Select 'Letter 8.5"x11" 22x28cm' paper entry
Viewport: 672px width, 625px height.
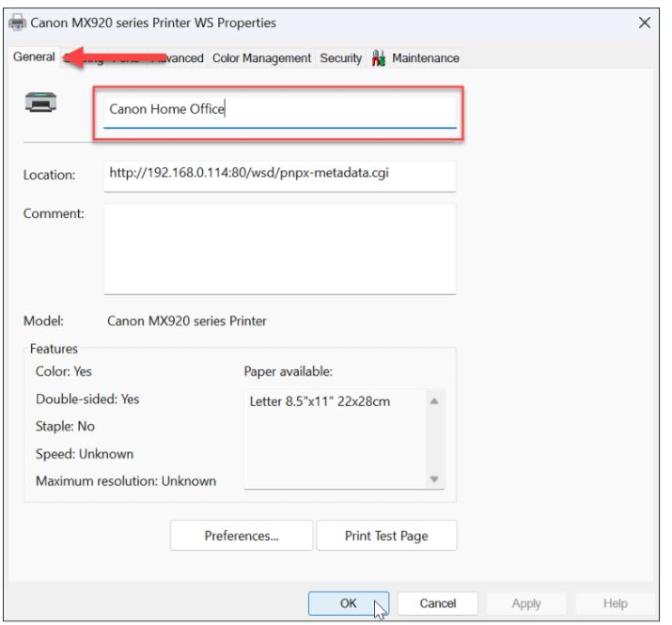pos(320,401)
